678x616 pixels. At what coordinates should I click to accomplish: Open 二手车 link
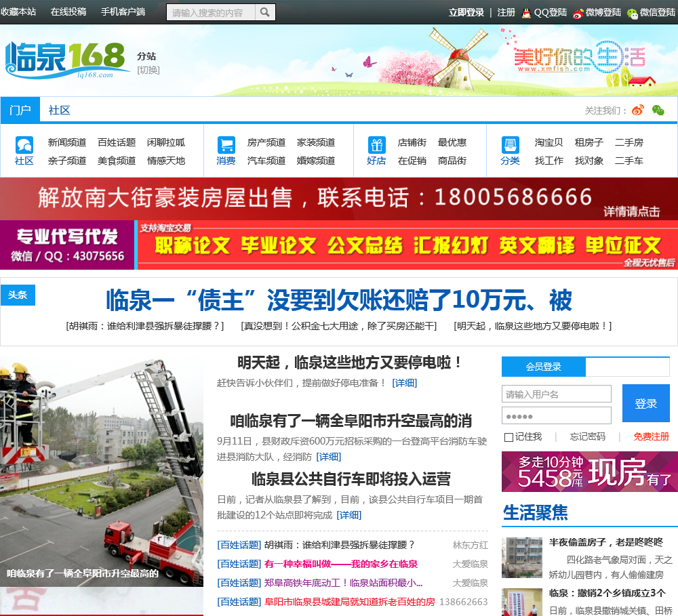coord(629,161)
